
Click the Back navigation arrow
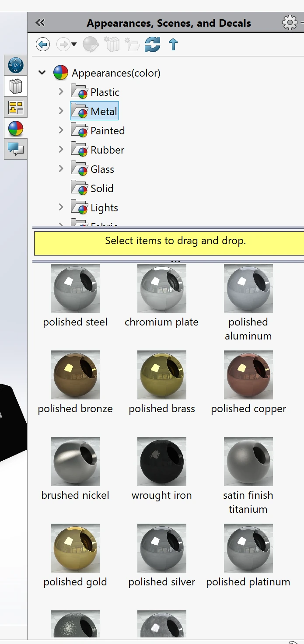[42, 44]
